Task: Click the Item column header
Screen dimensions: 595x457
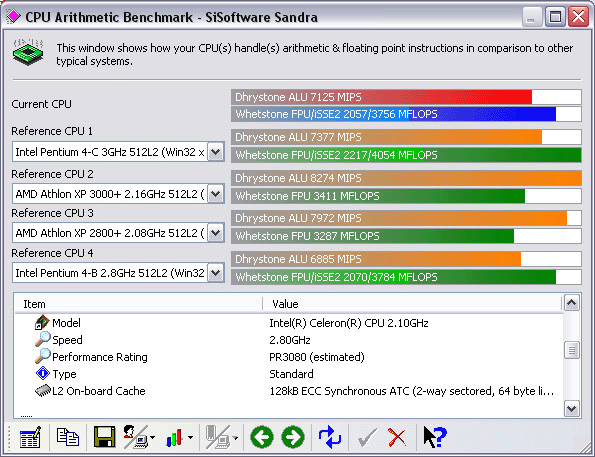Action: 139,304
